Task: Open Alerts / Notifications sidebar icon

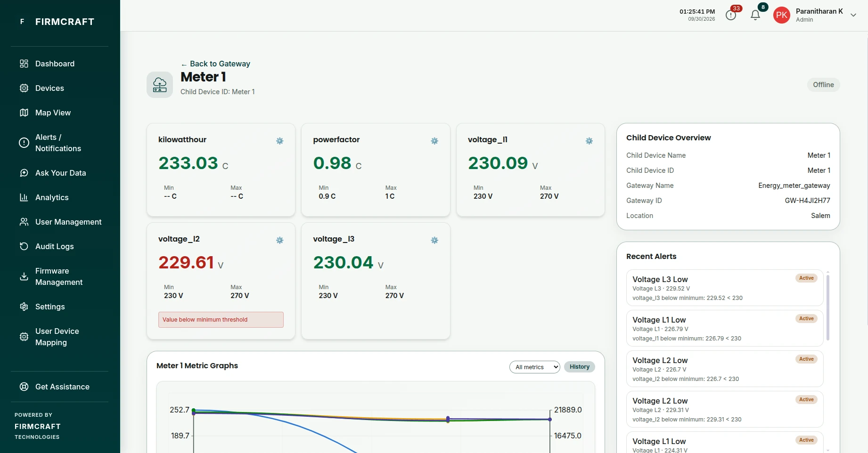Action: click(x=24, y=143)
